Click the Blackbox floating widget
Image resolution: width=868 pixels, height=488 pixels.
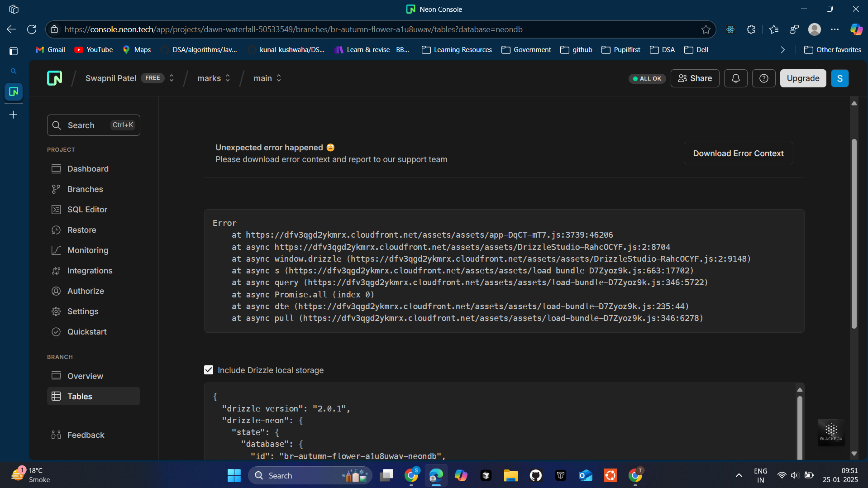pos(831,433)
